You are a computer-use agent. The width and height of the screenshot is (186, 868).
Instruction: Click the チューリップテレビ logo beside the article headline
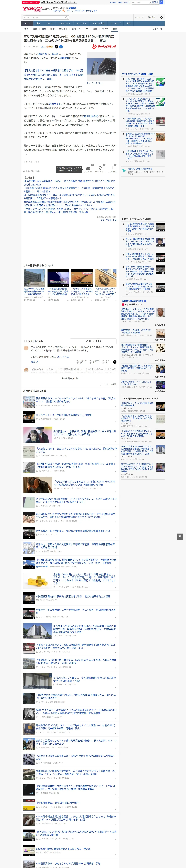pos(104,47)
